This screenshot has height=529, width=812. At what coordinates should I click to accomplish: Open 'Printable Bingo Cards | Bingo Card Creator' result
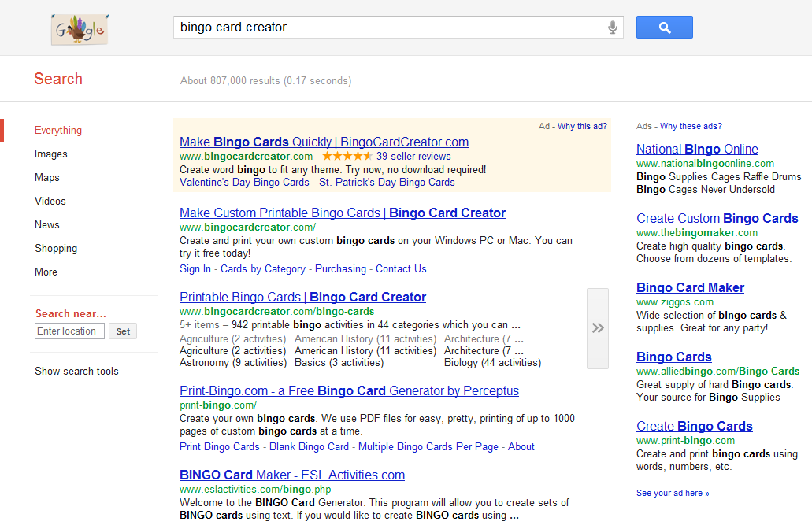(x=303, y=297)
